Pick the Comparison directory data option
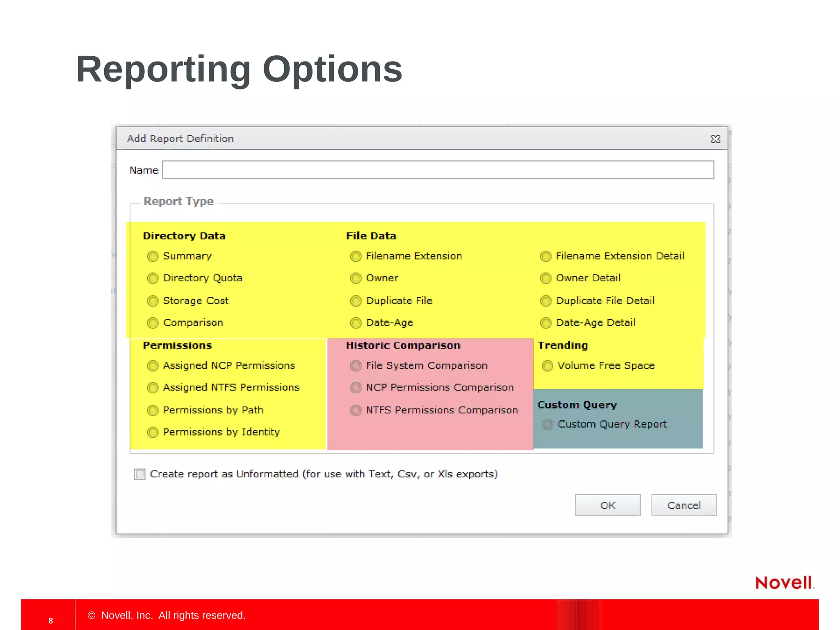The width and height of the screenshot is (840, 630). (153, 323)
